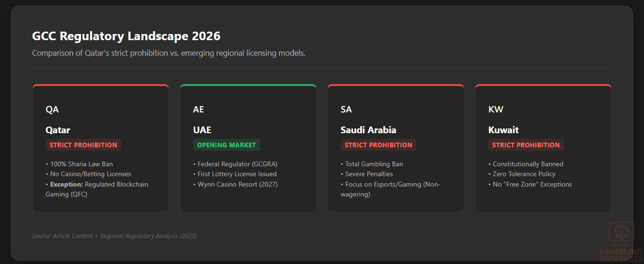
Task: Click the Qatar country heading
Action: [58, 130]
